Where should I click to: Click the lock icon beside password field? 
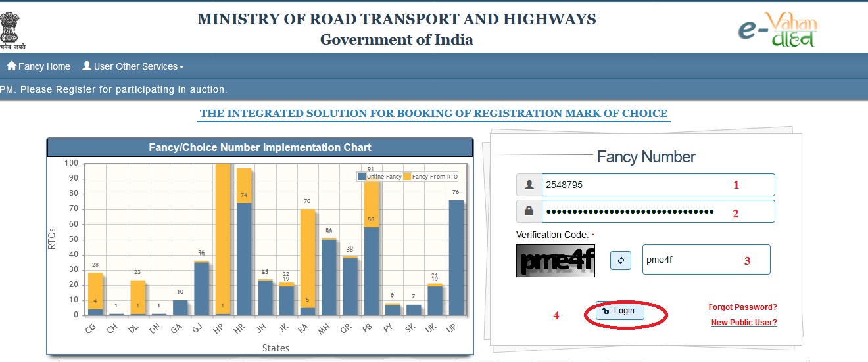529,212
